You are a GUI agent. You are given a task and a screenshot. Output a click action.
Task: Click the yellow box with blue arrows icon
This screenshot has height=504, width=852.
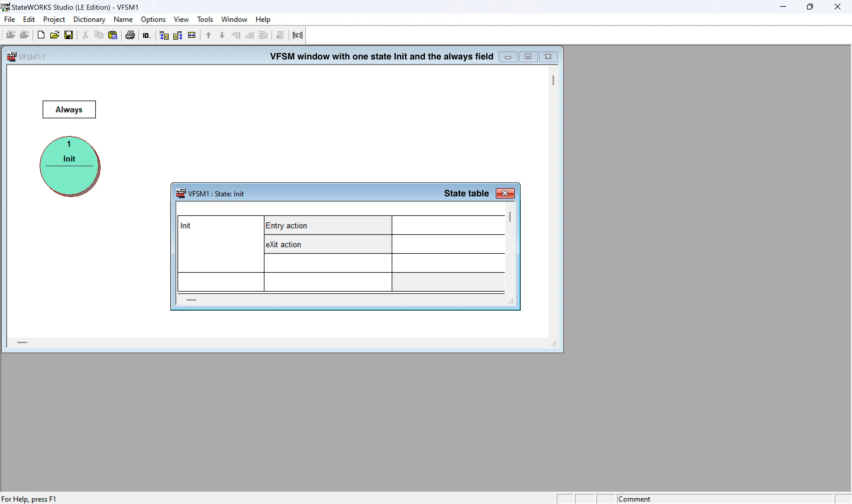(192, 35)
